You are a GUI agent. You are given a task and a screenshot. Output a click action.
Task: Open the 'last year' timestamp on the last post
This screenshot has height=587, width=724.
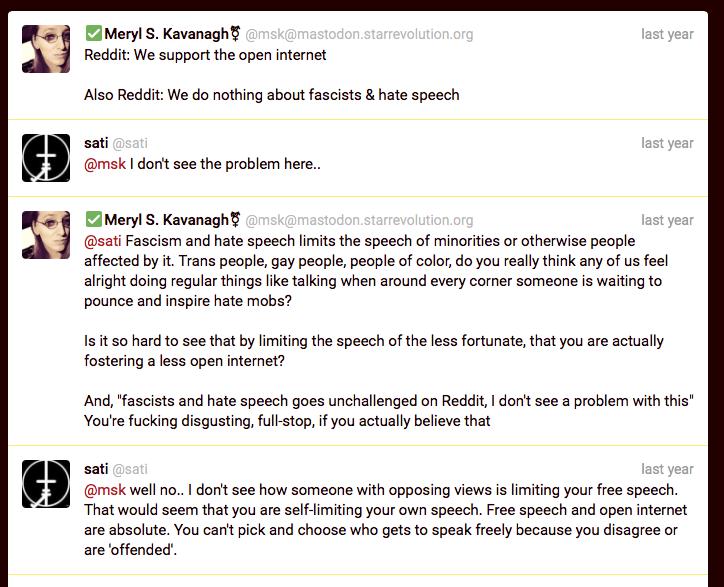[x=667, y=469]
